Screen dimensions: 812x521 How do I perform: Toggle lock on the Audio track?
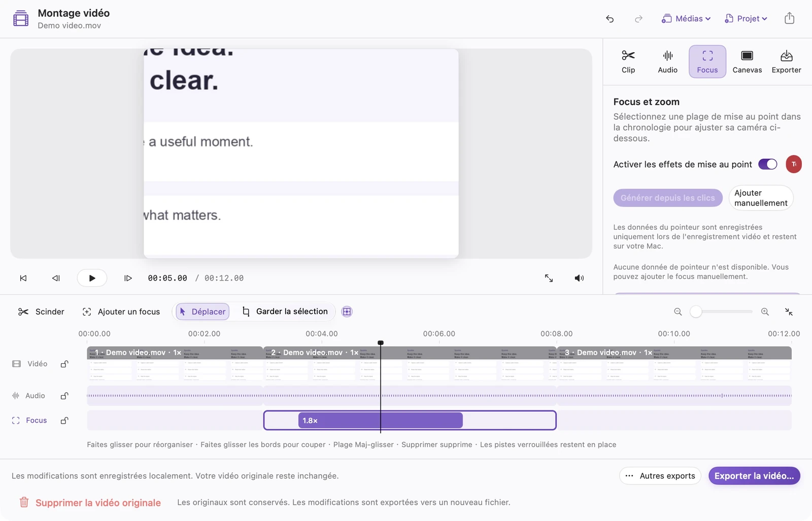[x=64, y=396]
